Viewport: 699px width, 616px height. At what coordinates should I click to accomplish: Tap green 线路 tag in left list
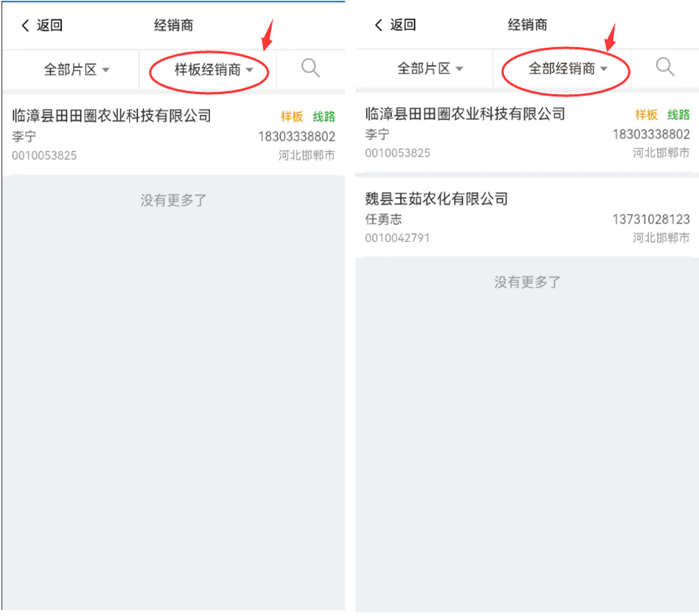(x=323, y=116)
